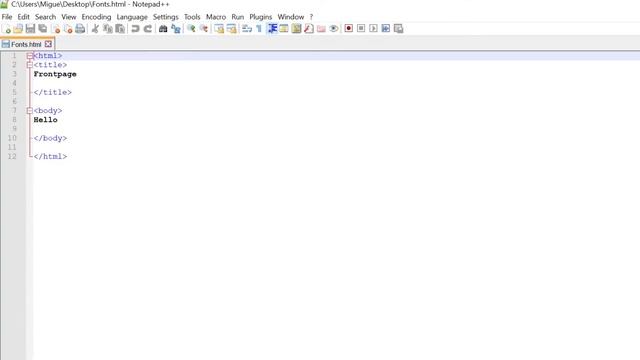Collapse the <title> fold marker on line 2

coord(29,65)
